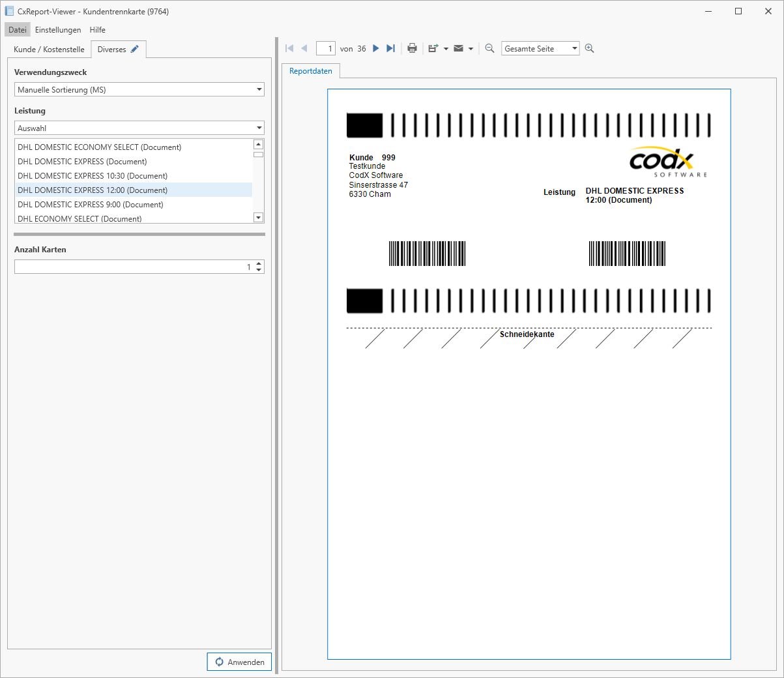Select DHL ECONOMY SELECT (Document) entry
The image size is (784, 678).
click(x=134, y=218)
